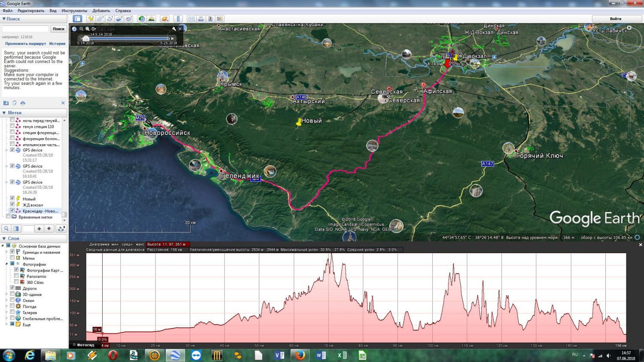The height and width of the screenshot is (362, 644).
Task: Move selected place up in the list
Action: click(39, 229)
